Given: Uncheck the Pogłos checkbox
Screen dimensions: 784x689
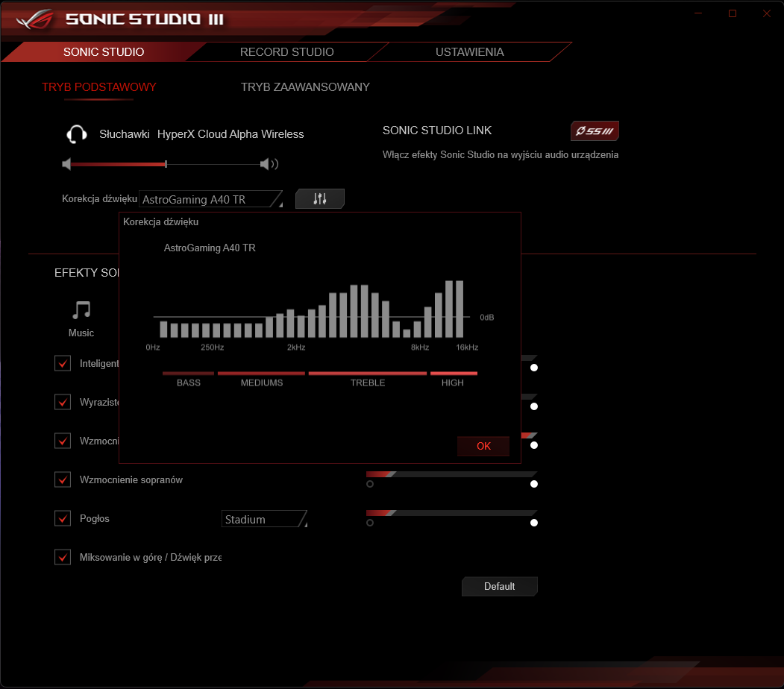Looking at the screenshot, I should (63, 518).
